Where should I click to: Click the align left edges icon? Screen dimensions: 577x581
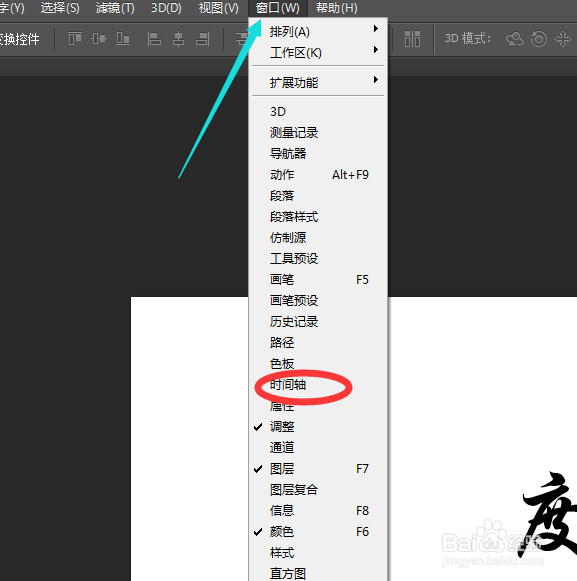pos(154,39)
